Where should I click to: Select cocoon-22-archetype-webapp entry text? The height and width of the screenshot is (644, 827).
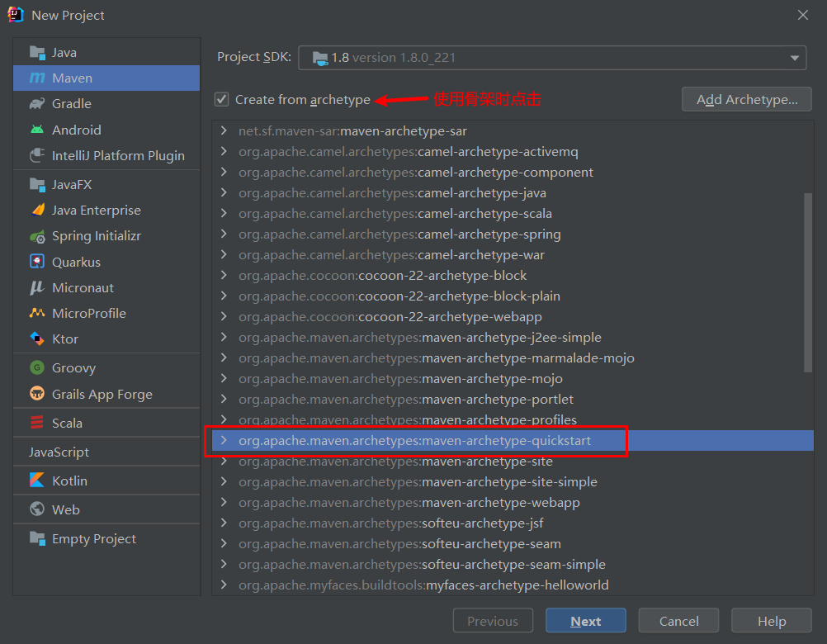390,316
